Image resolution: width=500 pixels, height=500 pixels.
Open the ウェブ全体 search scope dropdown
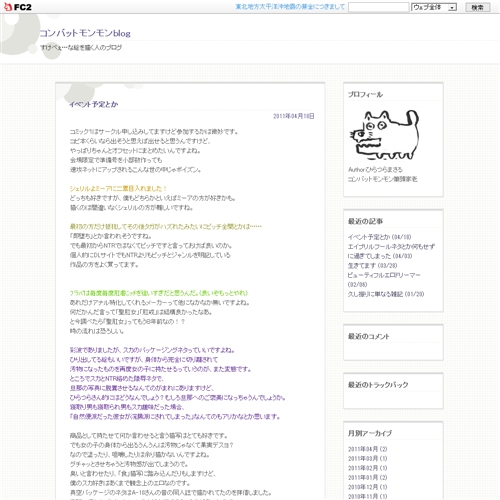coord(434,7)
